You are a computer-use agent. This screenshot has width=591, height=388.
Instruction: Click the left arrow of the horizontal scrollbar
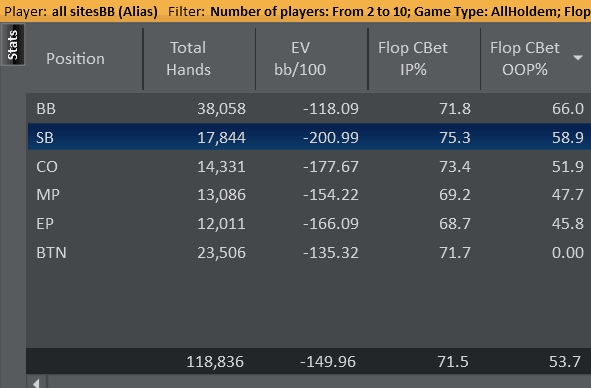tap(36, 383)
